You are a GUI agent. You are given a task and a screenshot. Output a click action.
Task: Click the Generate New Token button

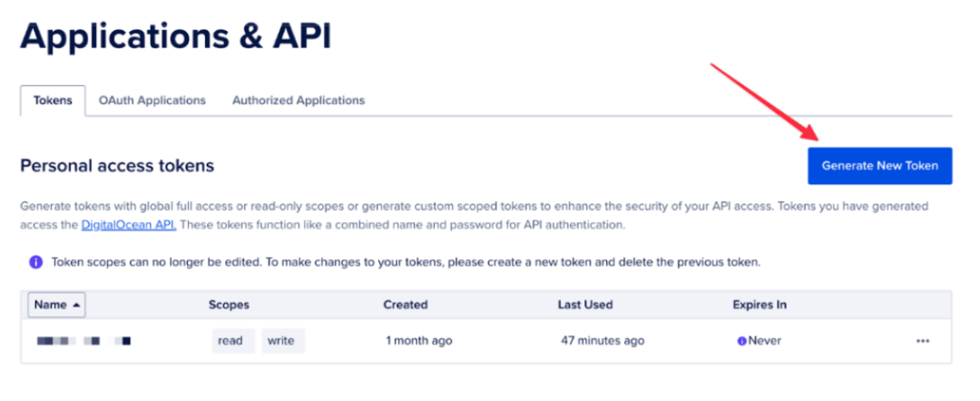tap(879, 165)
